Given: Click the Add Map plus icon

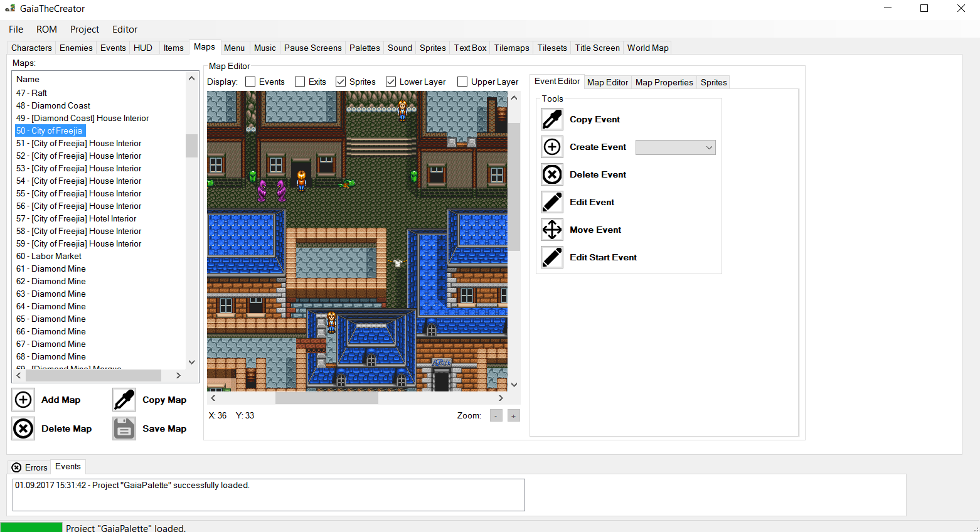Looking at the screenshot, I should [23, 400].
